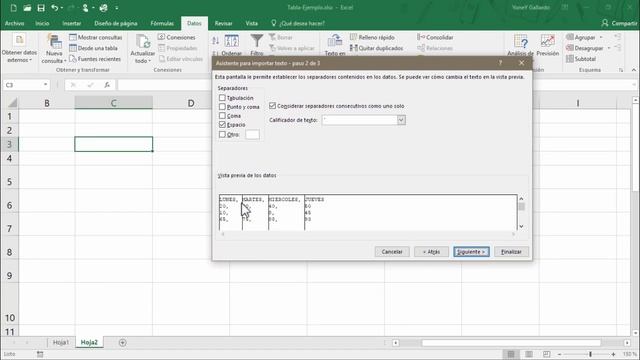Collapse the ribbon with the chevron
The height and width of the screenshot is (360, 640).
(633, 70)
